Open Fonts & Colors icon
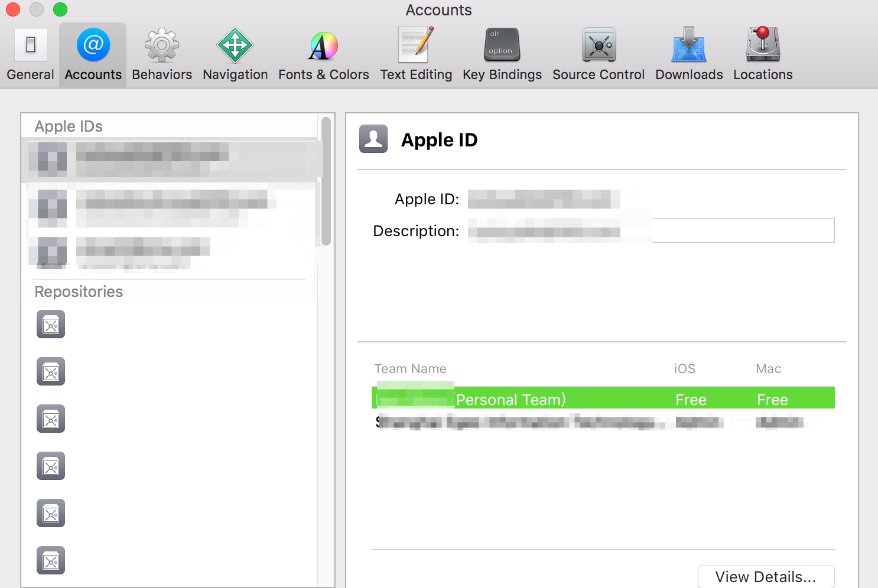 point(323,46)
